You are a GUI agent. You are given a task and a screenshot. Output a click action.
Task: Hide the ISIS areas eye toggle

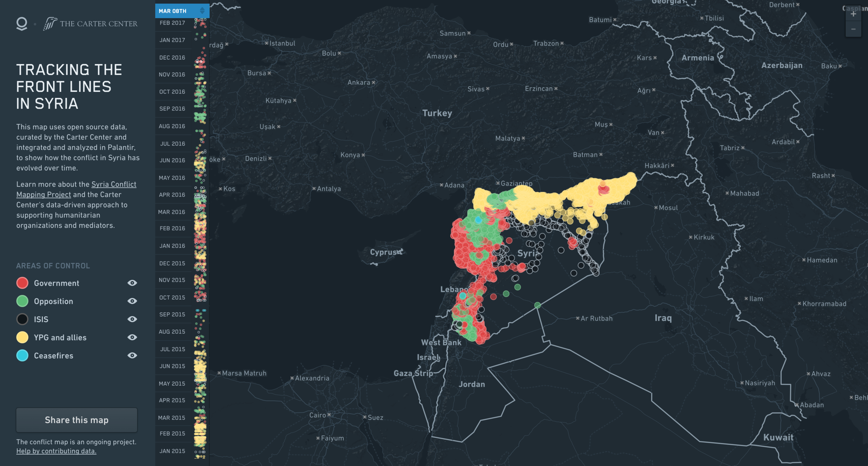click(x=132, y=319)
